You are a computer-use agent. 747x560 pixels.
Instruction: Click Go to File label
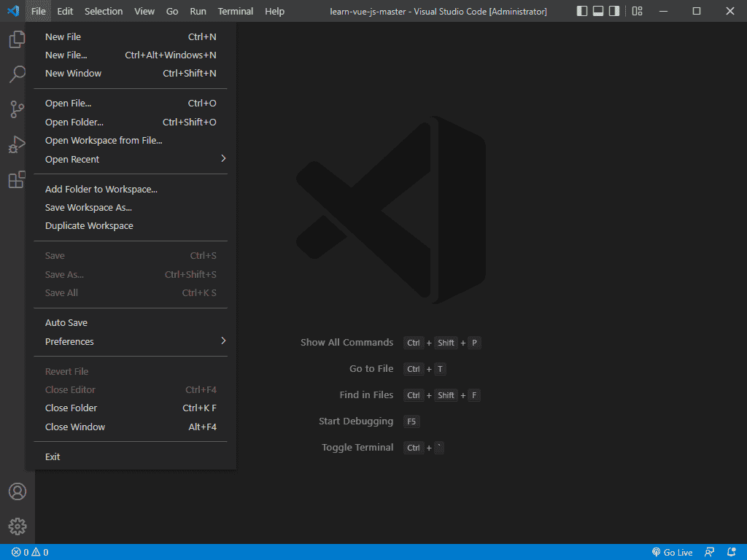[x=371, y=368]
